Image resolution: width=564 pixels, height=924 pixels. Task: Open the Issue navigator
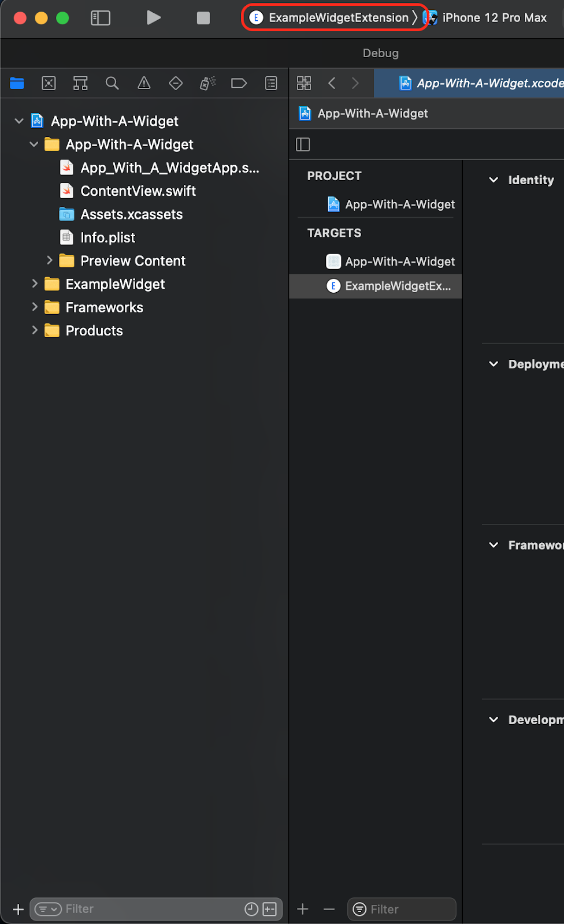pyautogui.click(x=144, y=83)
